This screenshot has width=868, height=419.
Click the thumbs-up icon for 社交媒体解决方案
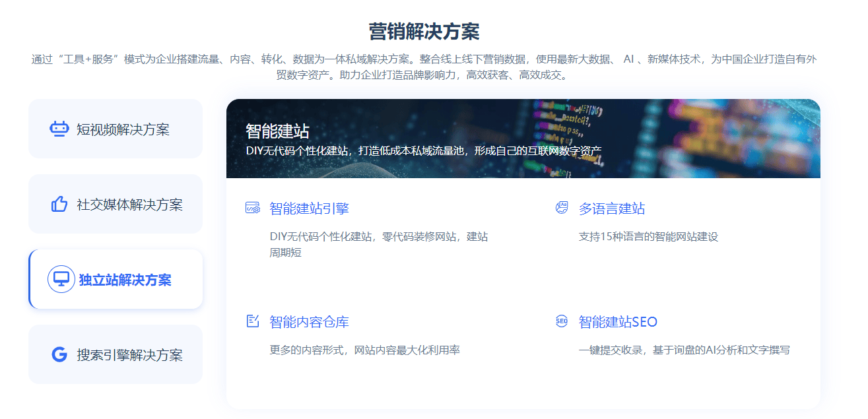(x=59, y=205)
